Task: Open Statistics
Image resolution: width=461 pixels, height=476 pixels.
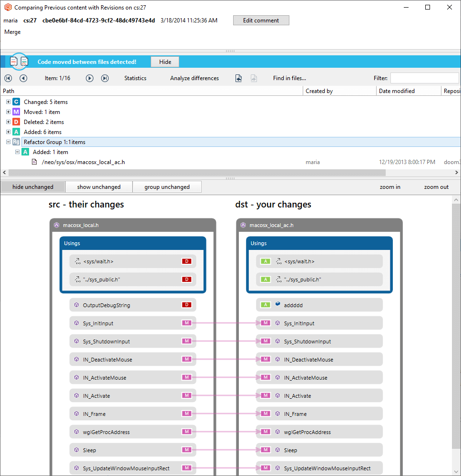Action: pos(135,78)
